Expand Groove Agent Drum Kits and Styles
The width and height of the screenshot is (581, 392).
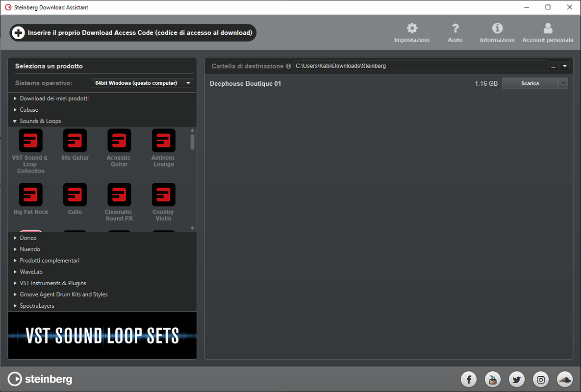(15, 294)
